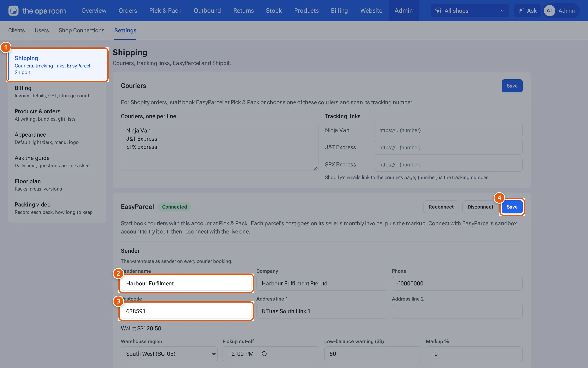This screenshot has height=368, width=588.
Task: Click the Markup % field
Action: [x=474, y=354]
